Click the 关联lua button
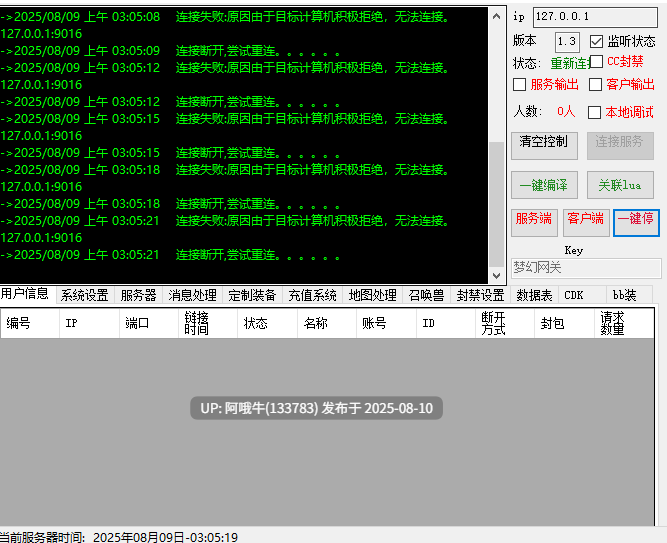 tap(620, 185)
